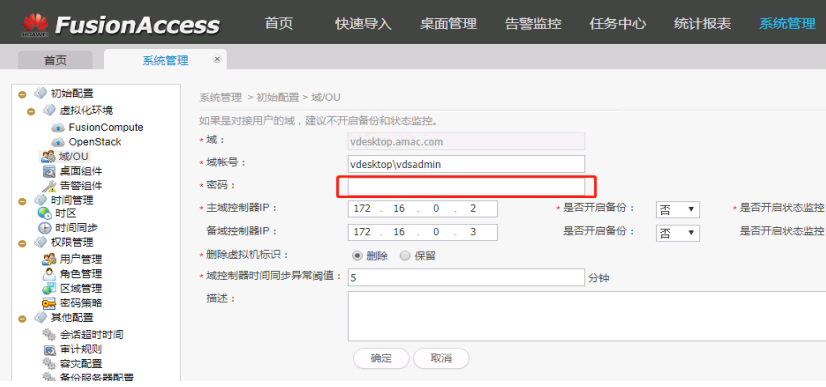Collapse the 初始配置 tree node
This screenshot has width=826, height=387.
(x=22, y=95)
